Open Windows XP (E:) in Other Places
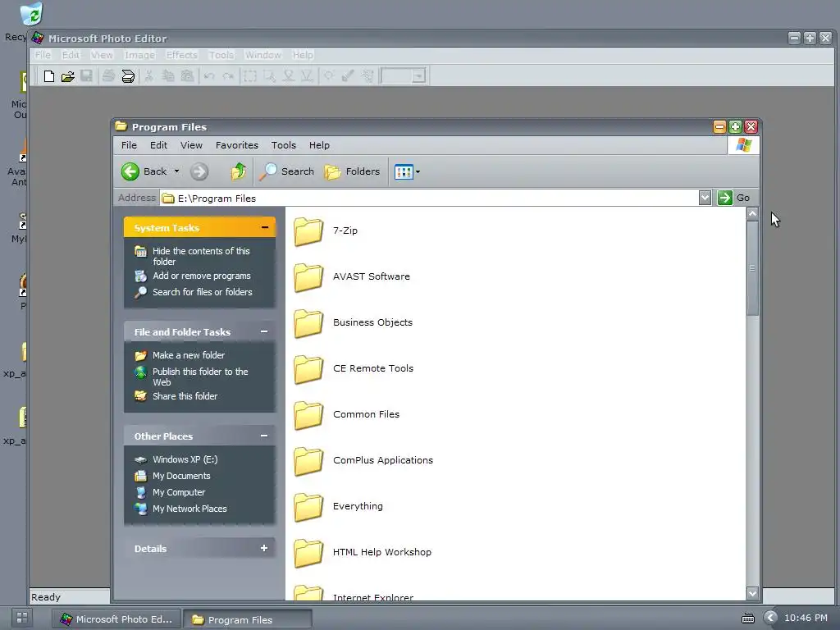The width and height of the screenshot is (840, 630). pos(185,459)
